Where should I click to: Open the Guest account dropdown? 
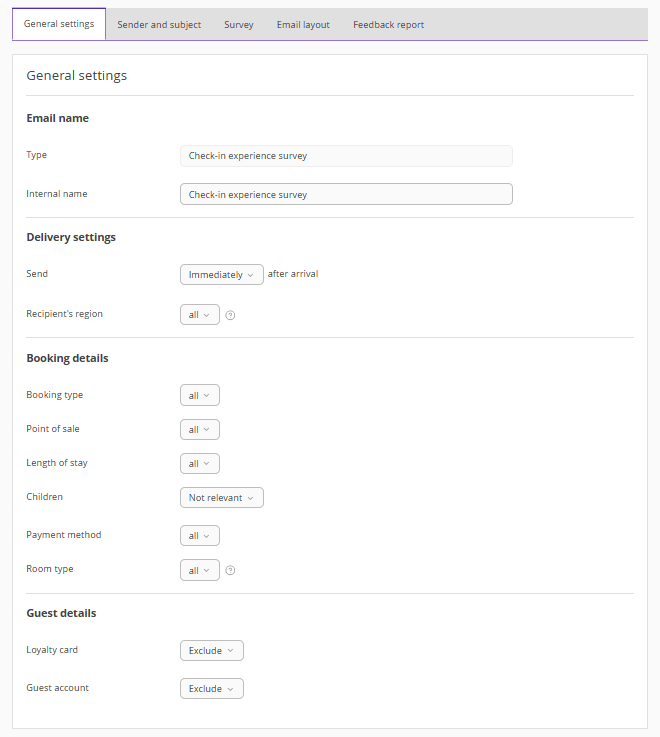(x=211, y=688)
